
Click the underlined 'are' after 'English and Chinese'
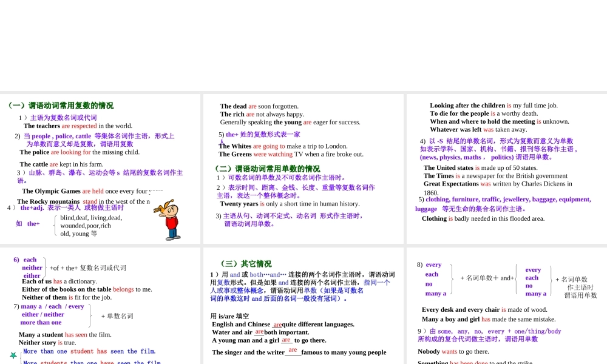point(277,325)
